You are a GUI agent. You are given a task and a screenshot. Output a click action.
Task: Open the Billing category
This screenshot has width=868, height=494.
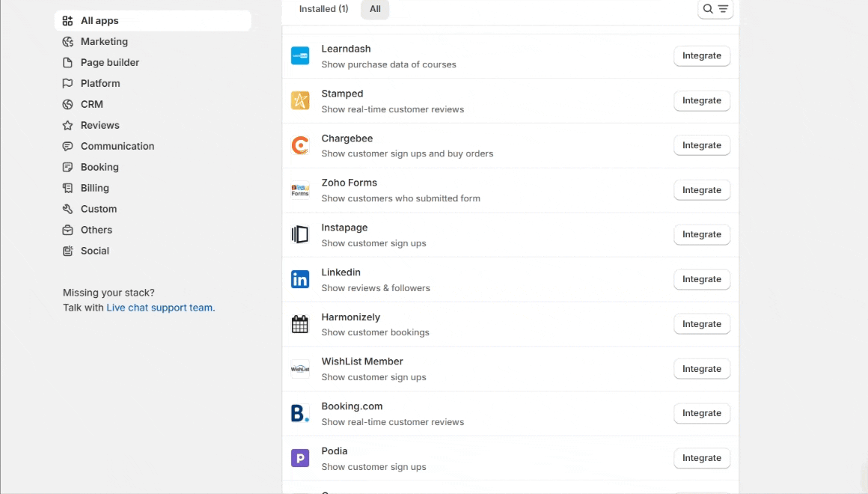click(x=95, y=189)
